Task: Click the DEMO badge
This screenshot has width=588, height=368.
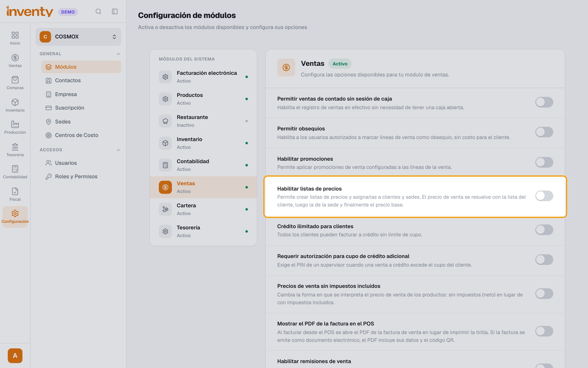Action: [x=68, y=12]
